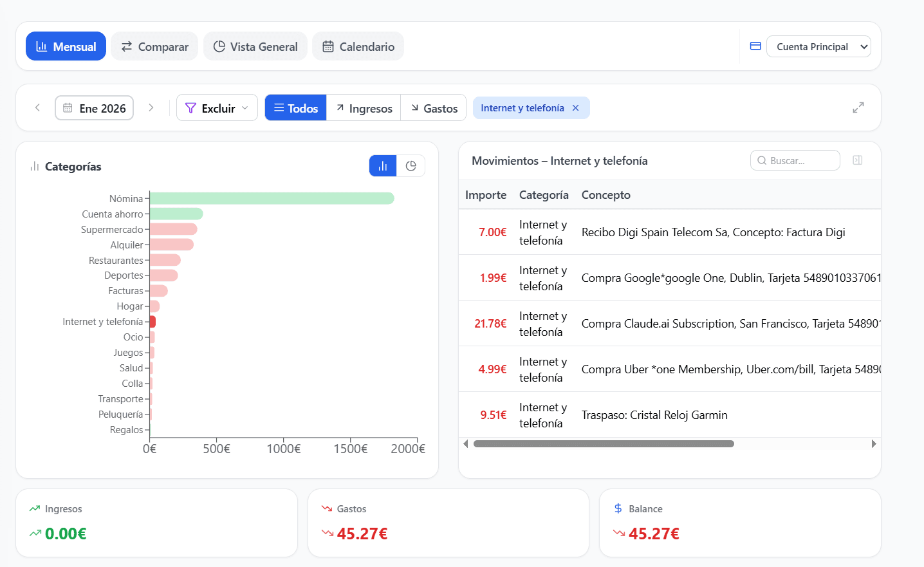Click left arrow of table horizontal scrollbar
Screen dimensions: 924x567
[x=466, y=443]
